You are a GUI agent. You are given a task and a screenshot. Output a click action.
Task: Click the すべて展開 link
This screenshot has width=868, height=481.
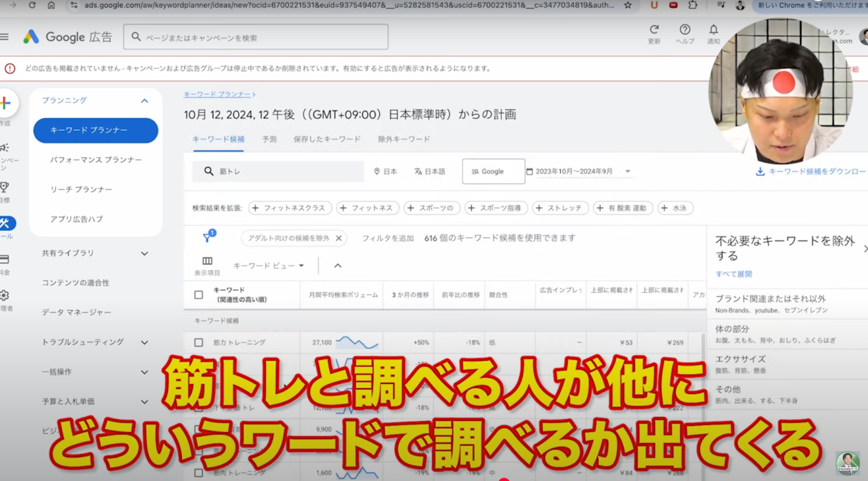pos(733,274)
